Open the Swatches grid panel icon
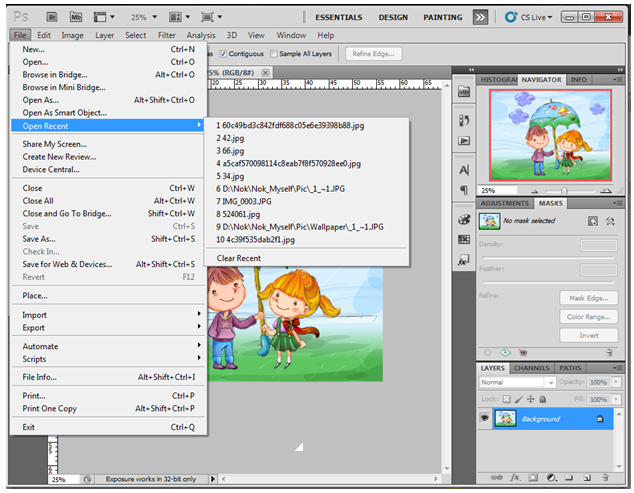 (463, 241)
